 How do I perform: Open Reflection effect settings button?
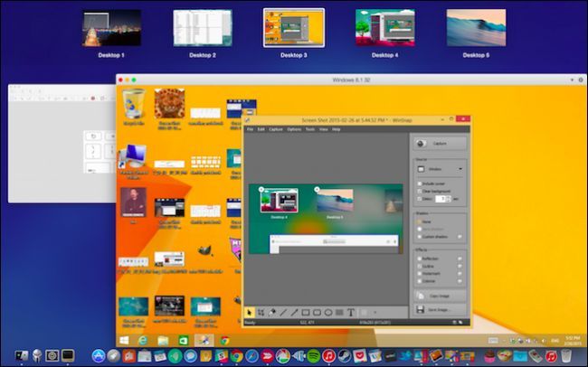(460, 259)
